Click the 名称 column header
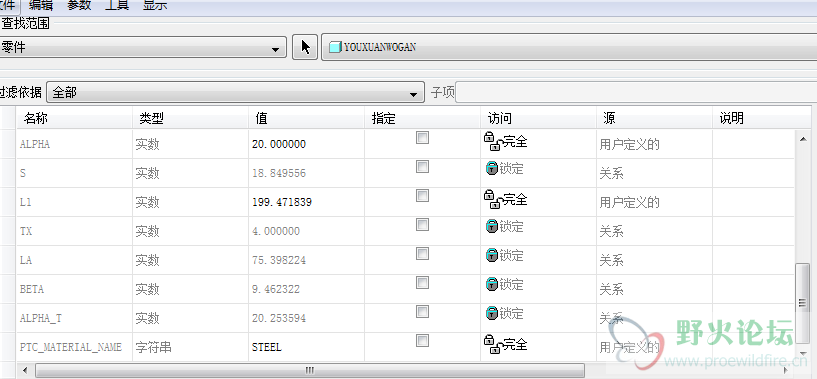Image resolution: width=817 pixels, height=379 pixels. coord(75,118)
